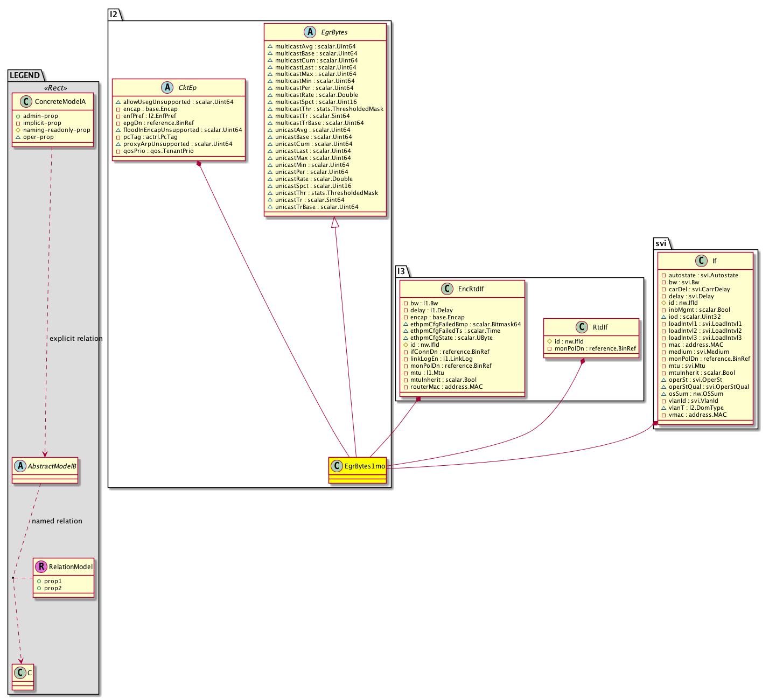Click the class icon of RtdIf
769x700 pixels.
pyautogui.click(x=582, y=327)
